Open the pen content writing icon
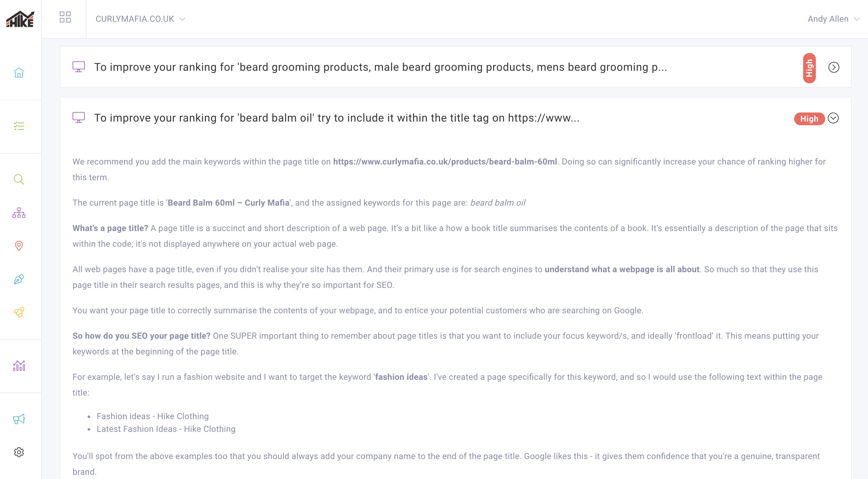 [19, 279]
